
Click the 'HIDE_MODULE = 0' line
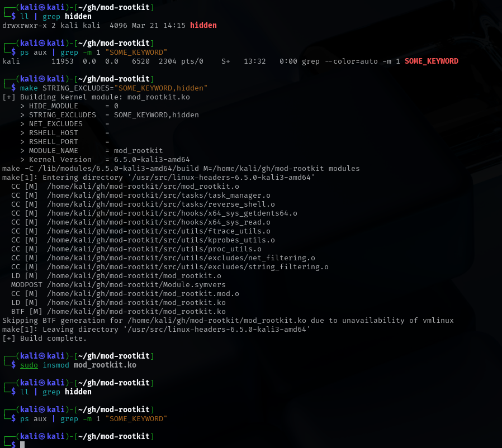[x=69, y=106]
